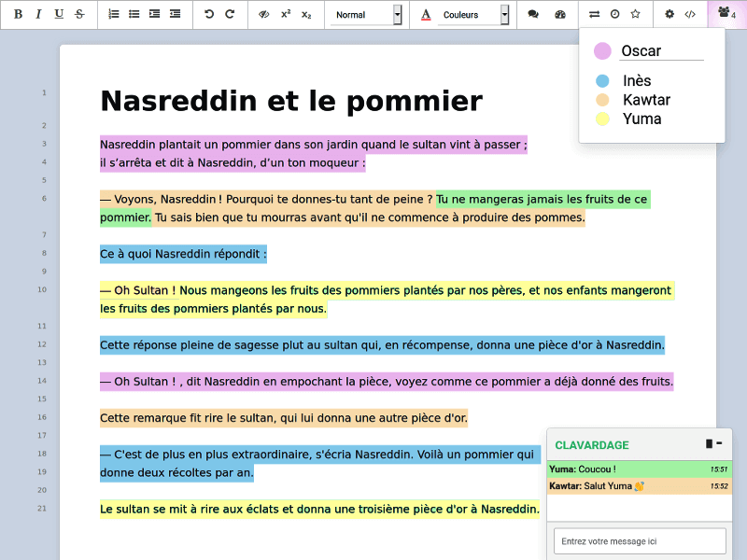Image resolution: width=747 pixels, height=560 pixels.
Task: Open the timeslider clock icon
Action: point(615,14)
